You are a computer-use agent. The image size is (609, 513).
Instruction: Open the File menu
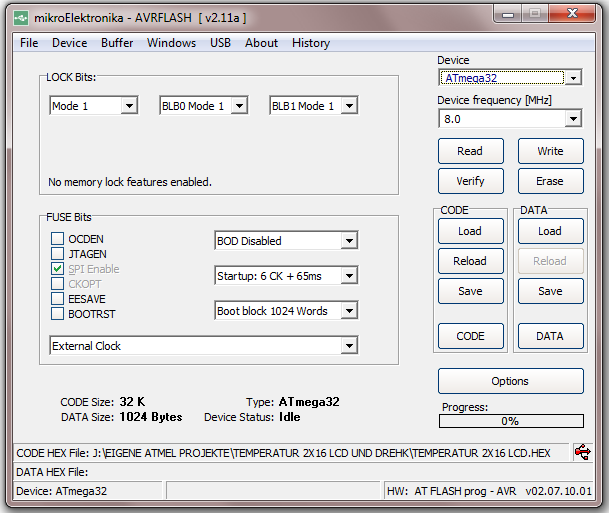[29, 43]
